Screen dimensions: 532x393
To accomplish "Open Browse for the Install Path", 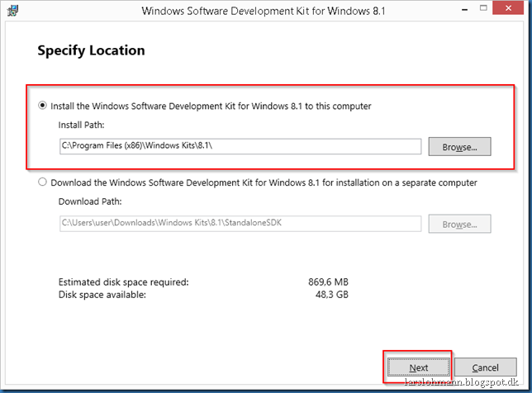I will click(x=459, y=146).
